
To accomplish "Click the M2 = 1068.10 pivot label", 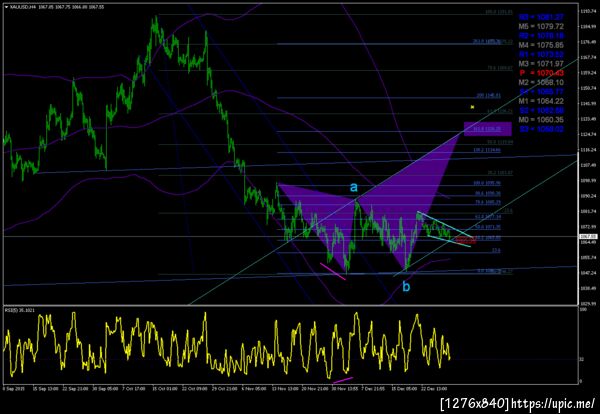I will click(541, 82).
